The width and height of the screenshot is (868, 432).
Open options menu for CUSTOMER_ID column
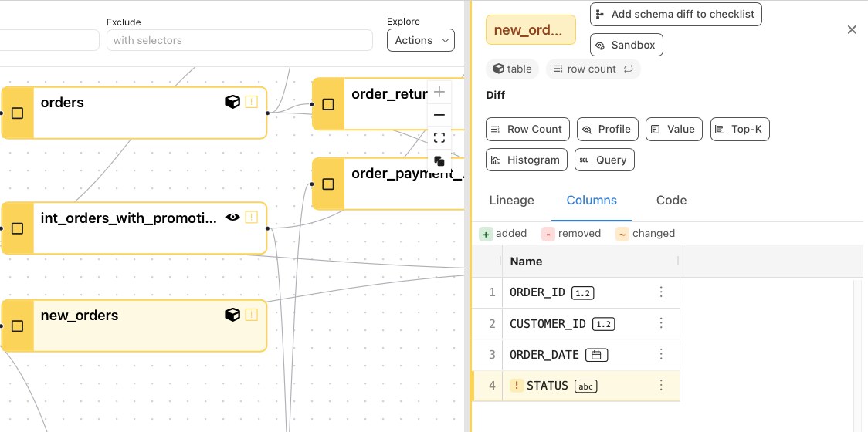661,323
